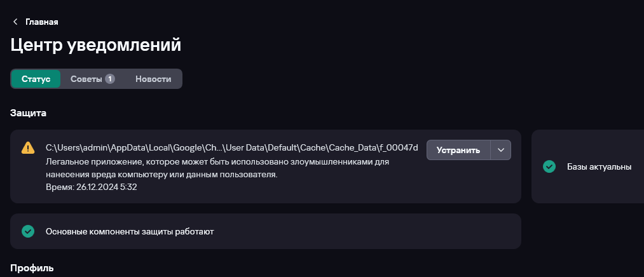
Task: Click the Защита section heading
Action: pyautogui.click(x=28, y=113)
